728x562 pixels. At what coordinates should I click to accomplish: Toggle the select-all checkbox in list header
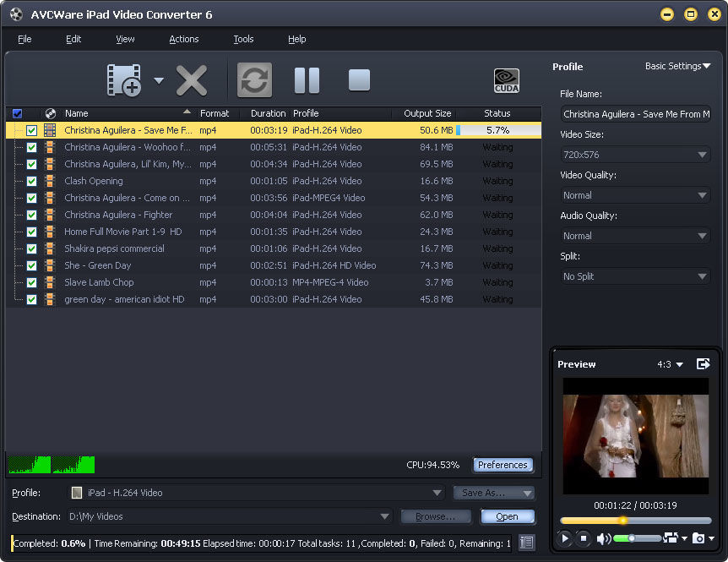17,113
